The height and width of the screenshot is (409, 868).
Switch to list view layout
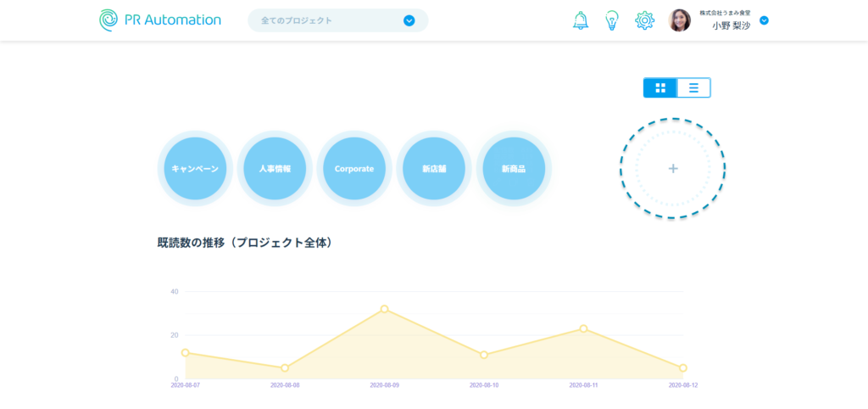click(693, 87)
